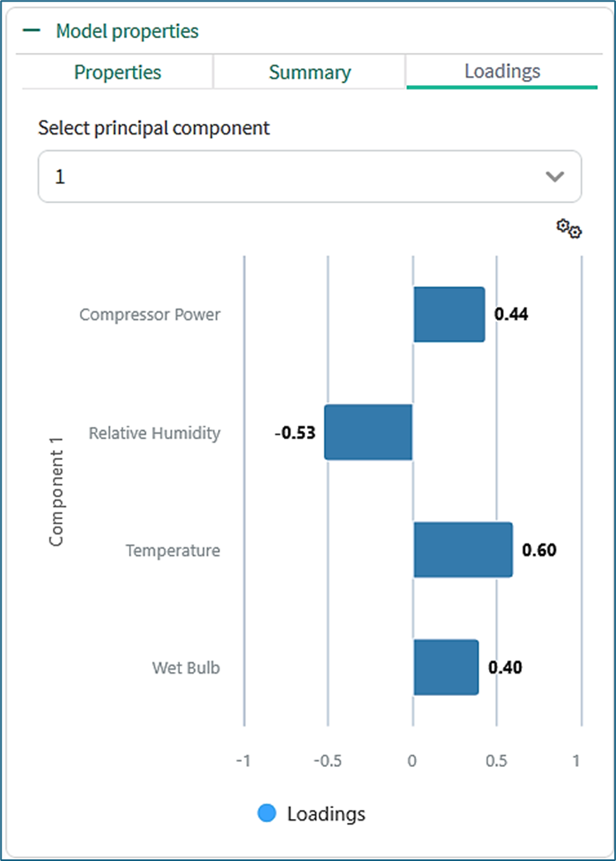Select the Loadings tab
The width and height of the screenshot is (616, 861).
502,71
